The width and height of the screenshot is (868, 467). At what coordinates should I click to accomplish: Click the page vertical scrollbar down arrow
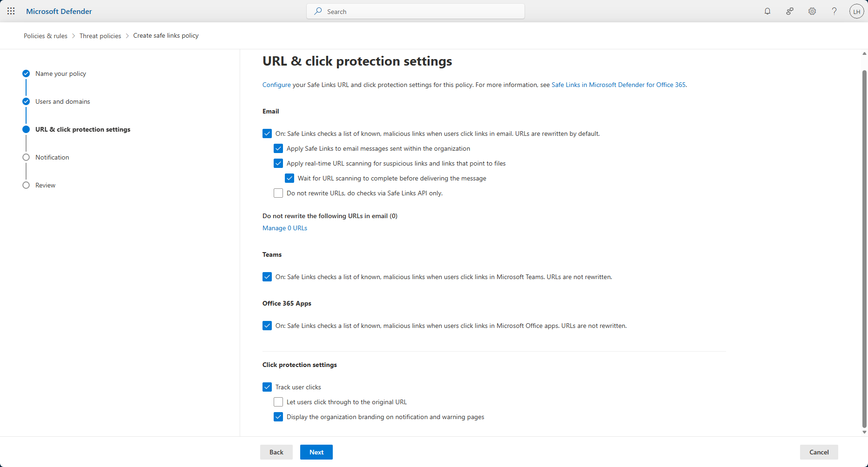tap(864, 432)
